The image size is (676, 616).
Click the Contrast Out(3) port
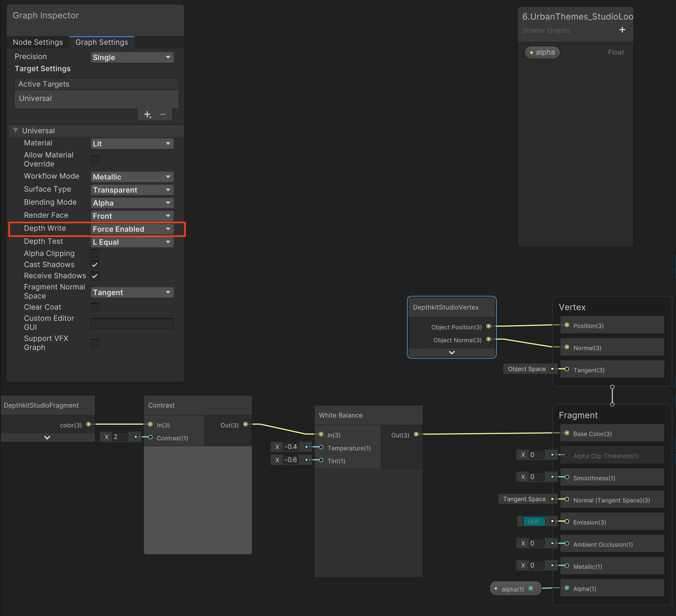245,424
